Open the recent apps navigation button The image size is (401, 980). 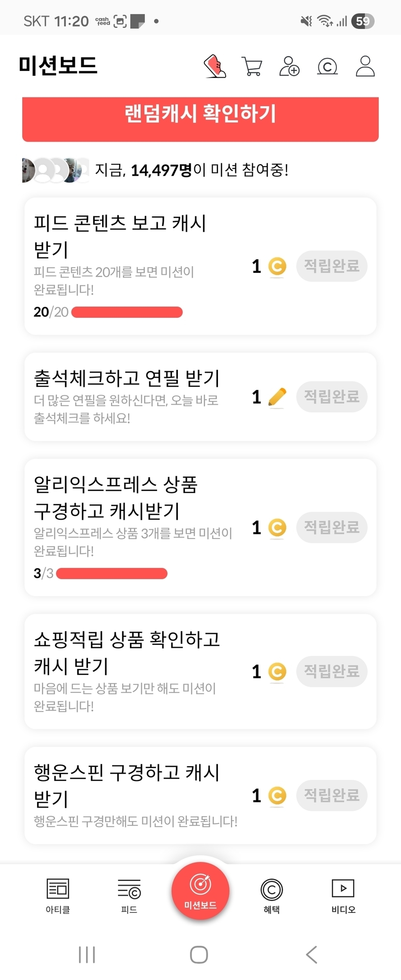[87, 954]
